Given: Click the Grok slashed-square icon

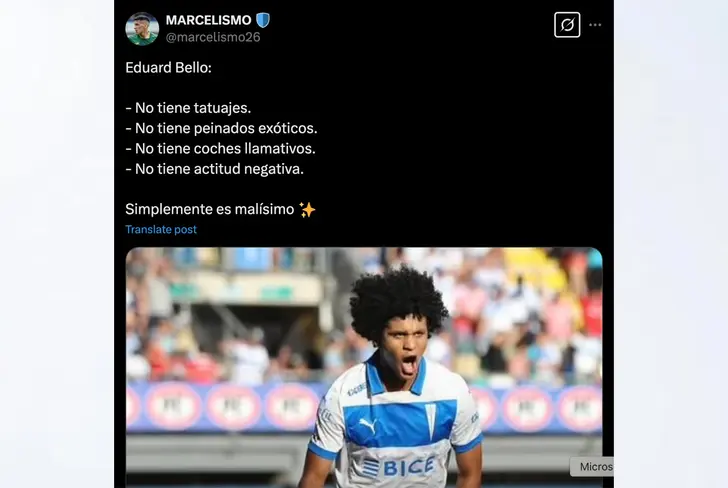Looking at the screenshot, I should tap(567, 25).
